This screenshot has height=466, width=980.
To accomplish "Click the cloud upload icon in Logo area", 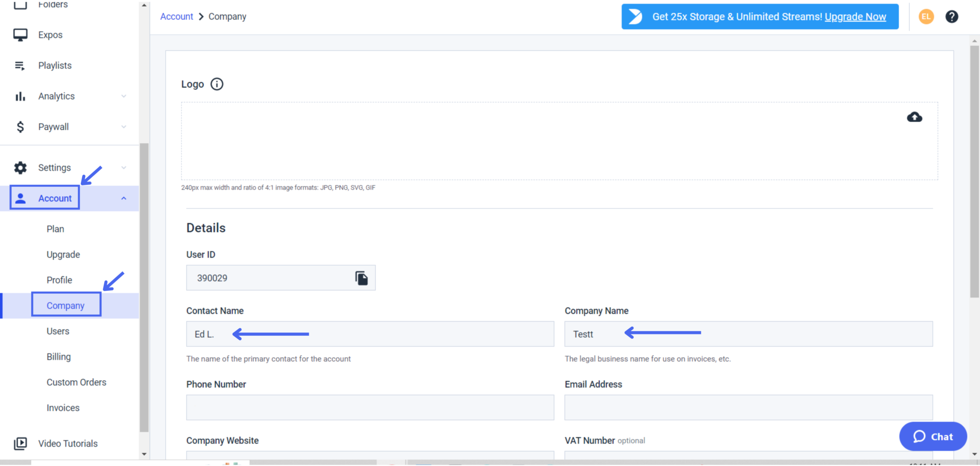I will (x=914, y=117).
